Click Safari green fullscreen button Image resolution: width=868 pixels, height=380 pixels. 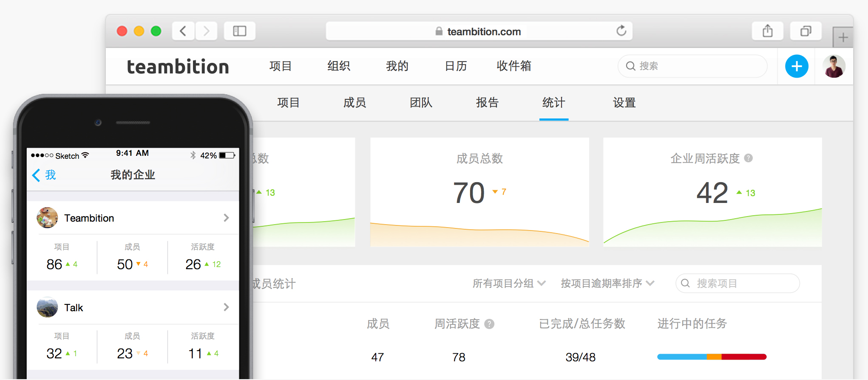pyautogui.click(x=156, y=31)
